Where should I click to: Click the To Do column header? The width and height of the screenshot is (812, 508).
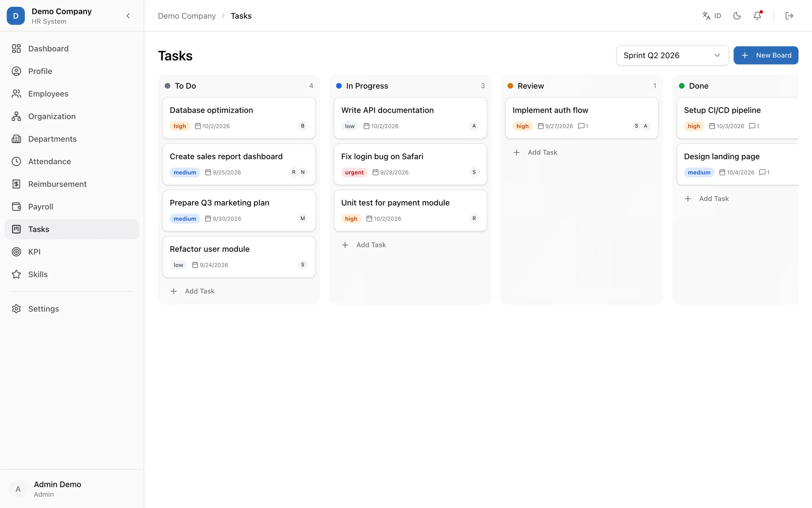[x=239, y=86]
